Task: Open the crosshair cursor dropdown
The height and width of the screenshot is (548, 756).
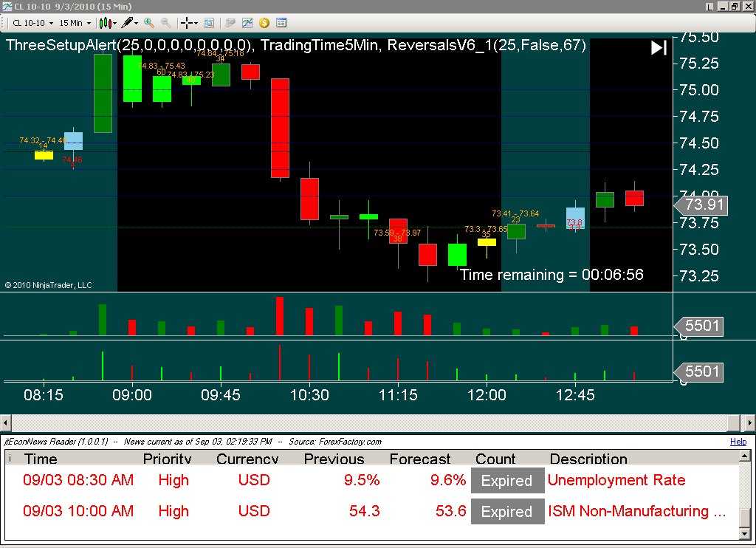Action: (x=188, y=23)
